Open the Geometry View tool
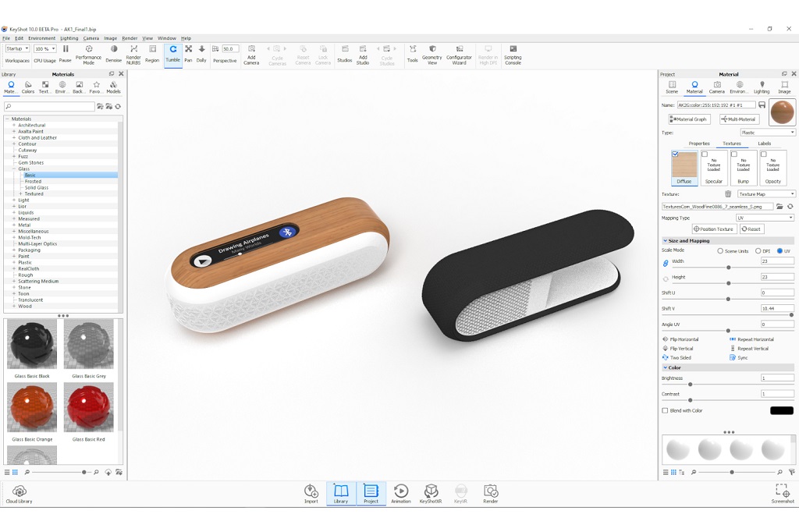The image size is (799, 532). coord(431,53)
